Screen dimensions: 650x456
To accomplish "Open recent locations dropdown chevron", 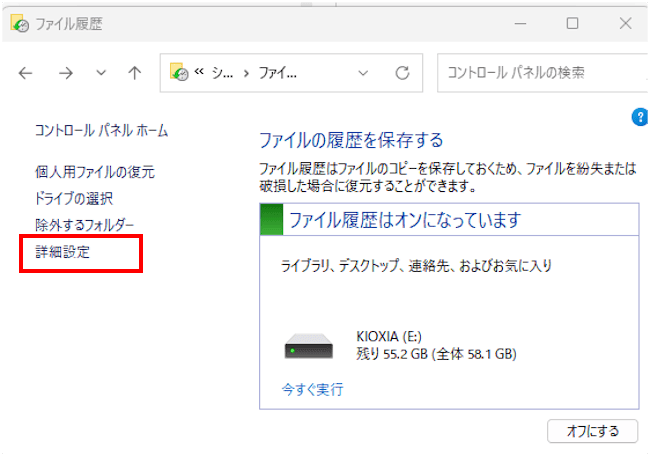I will pyautogui.click(x=101, y=73).
